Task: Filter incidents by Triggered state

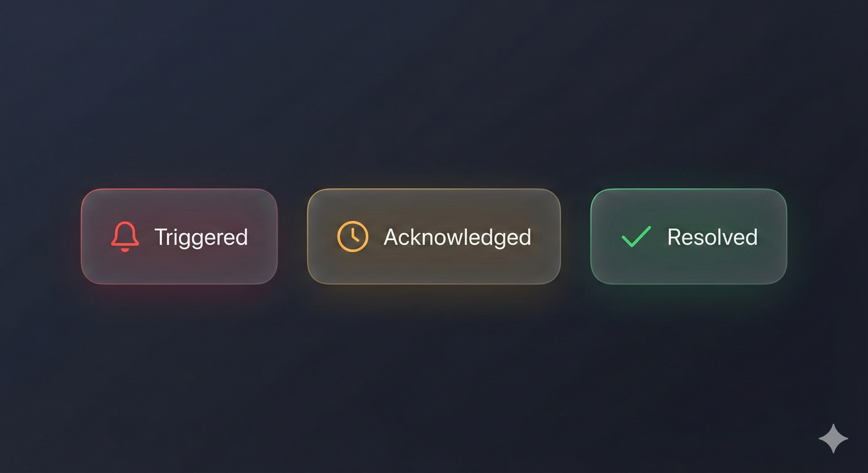Action: pyautogui.click(x=179, y=236)
